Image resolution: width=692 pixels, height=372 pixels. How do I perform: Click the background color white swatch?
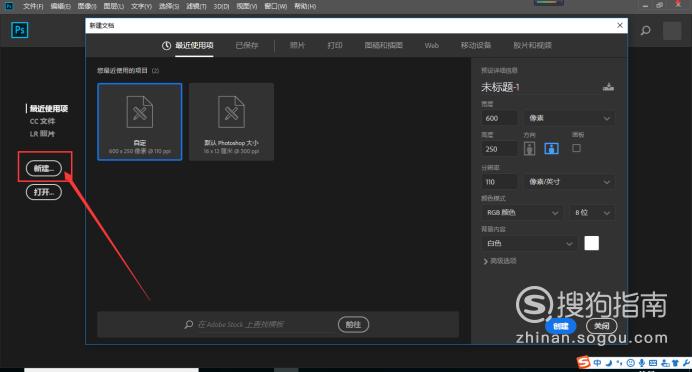click(591, 243)
